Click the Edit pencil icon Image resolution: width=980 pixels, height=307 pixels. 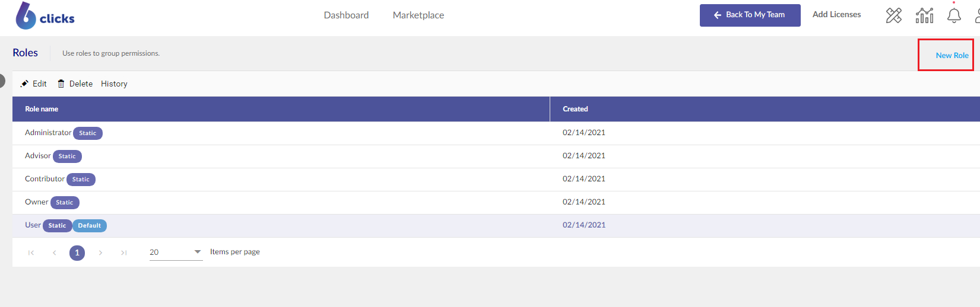click(x=24, y=84)
